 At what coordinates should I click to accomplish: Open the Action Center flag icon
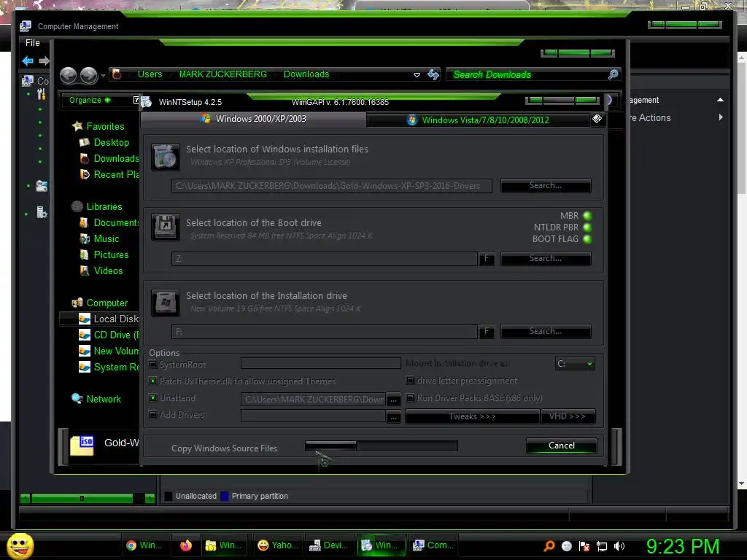[584, 546]
